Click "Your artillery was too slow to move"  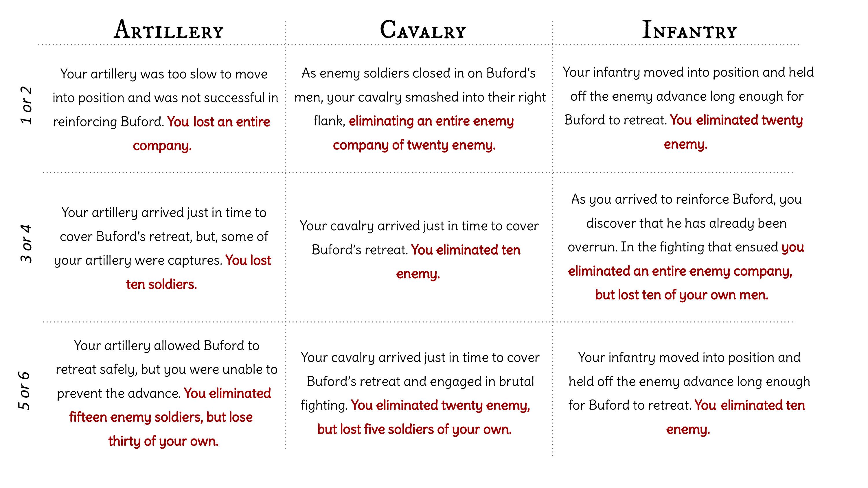[x=164, y=74]
